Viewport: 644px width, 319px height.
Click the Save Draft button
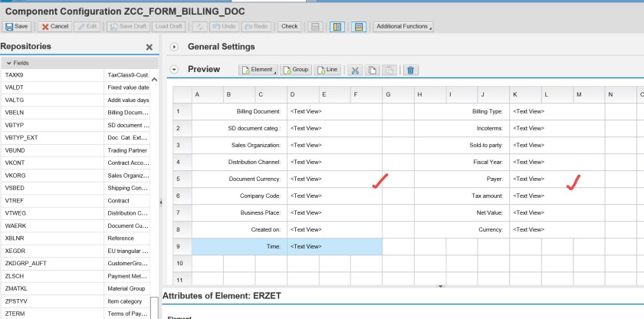click(x=128, y=26)
